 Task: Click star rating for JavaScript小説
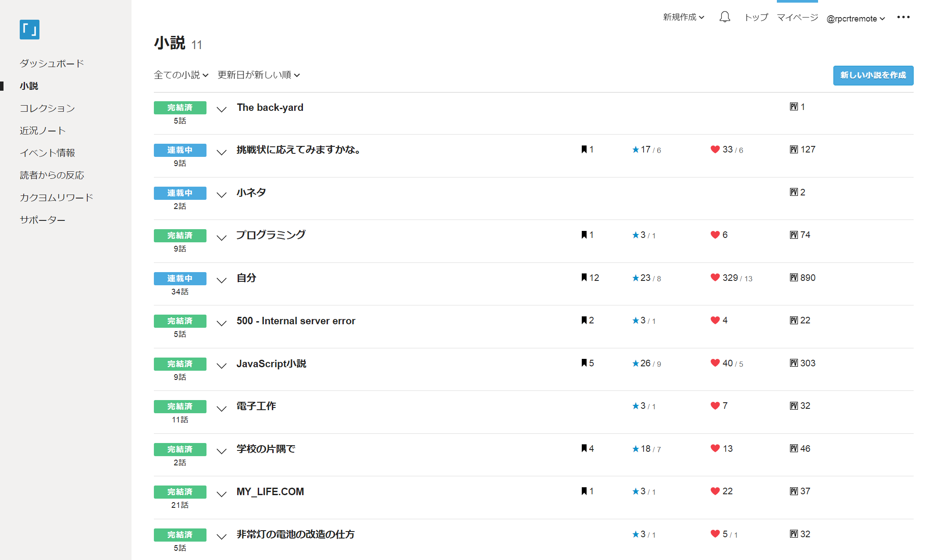point(646,363)
